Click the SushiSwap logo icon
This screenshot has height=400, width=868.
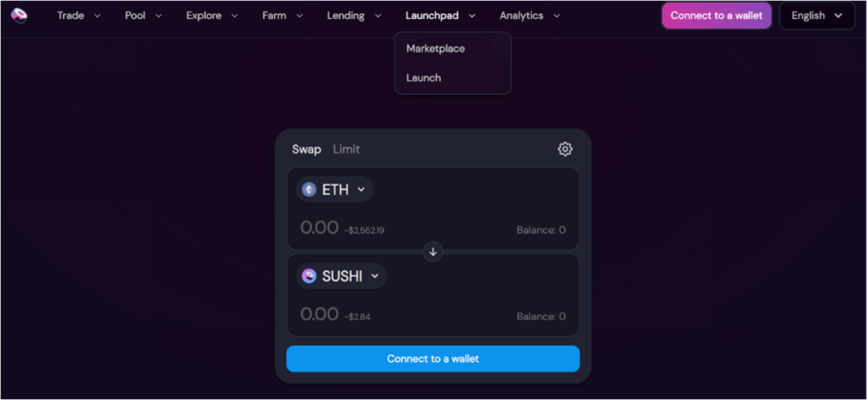pos(19,15)
